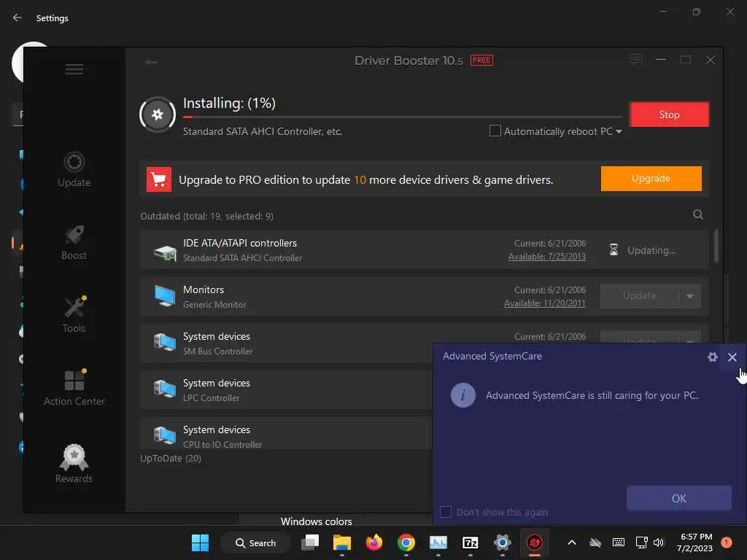
Task: Check Don't show this again box
Action: click(446, 512)
